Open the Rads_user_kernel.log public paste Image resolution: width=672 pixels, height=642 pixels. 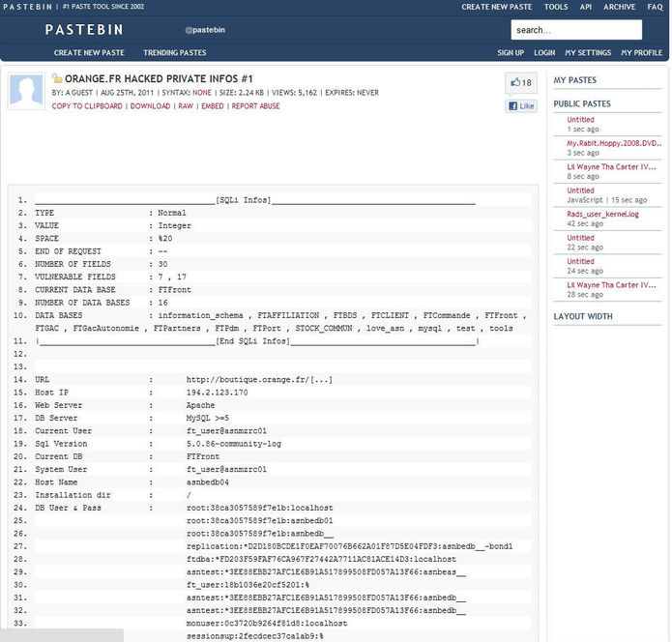tap(602, 214)
